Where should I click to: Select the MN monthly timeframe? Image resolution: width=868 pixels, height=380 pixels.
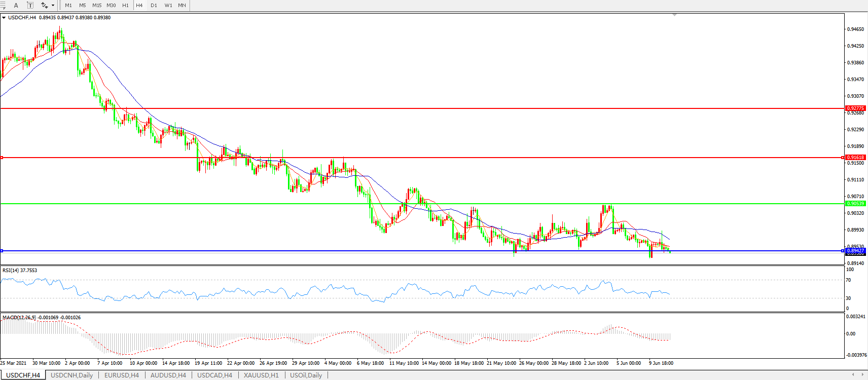point(182,5)
